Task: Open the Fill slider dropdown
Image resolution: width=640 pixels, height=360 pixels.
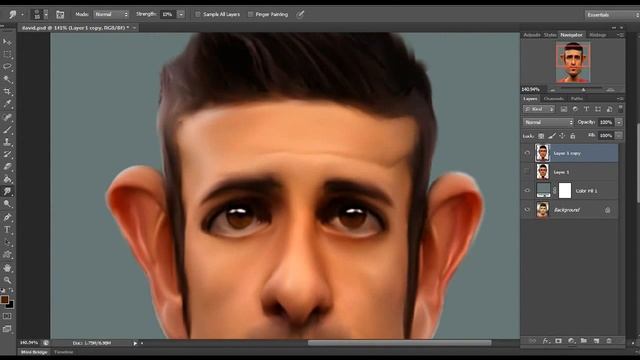Action: 619,136
